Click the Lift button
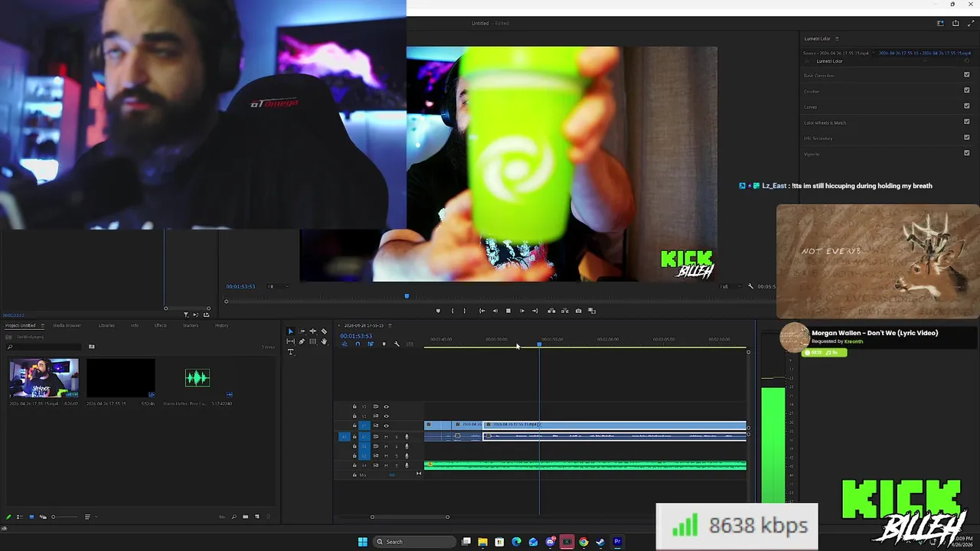 (x=551, y=311)
